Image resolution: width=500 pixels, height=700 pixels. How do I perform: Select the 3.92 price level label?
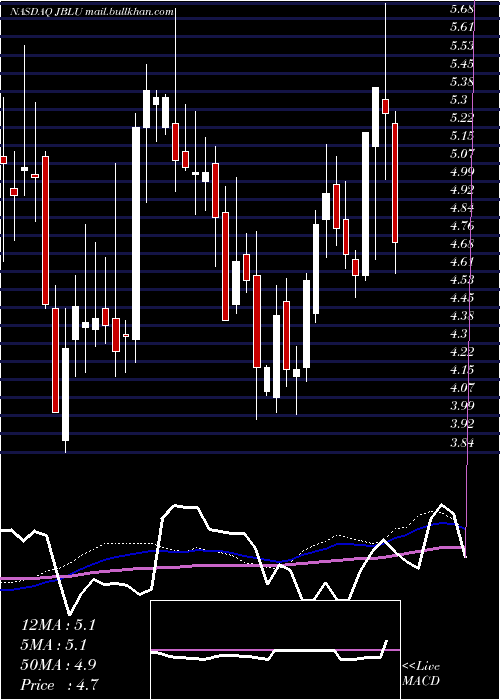point(462,424)
